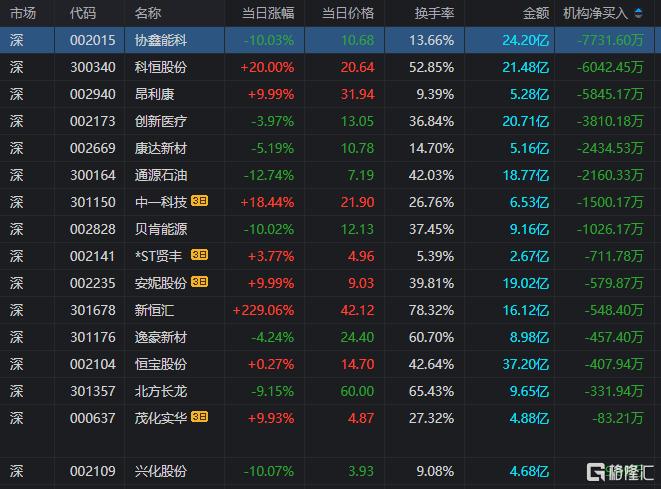Image resolution: width=661 pixels, height=489 pixels.
Task: Select stock name 新恒汇
Action: click(x=154, y=310)
